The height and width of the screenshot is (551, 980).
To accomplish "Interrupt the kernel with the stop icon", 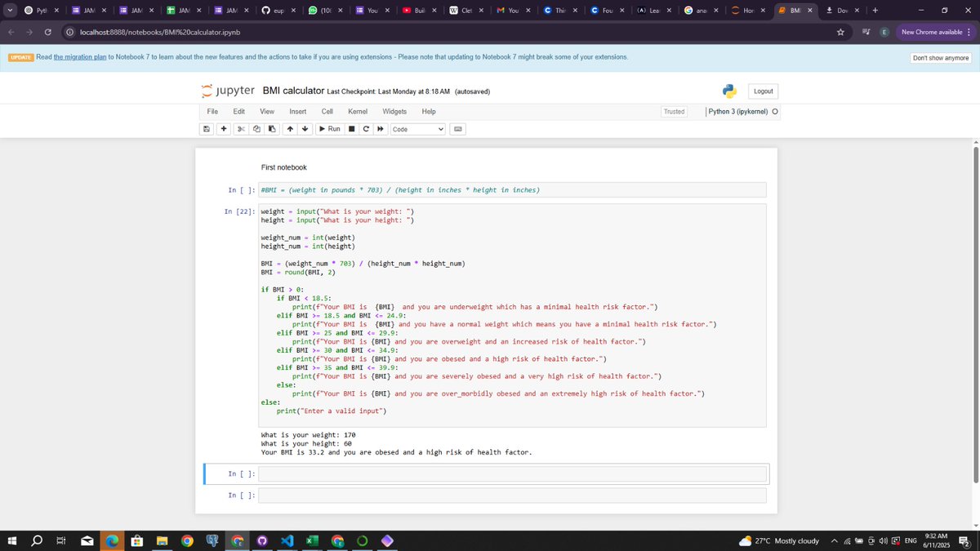I will [x=351, y=129].
